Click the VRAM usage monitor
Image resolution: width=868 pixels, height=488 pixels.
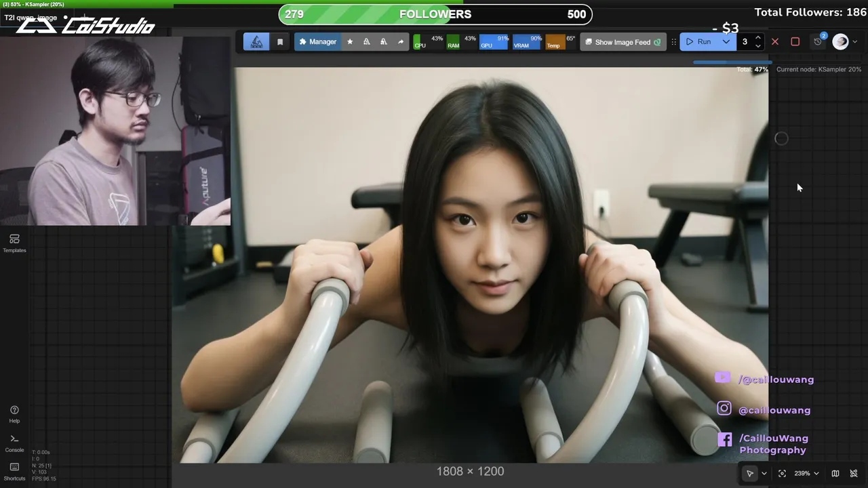pos(528,42)
